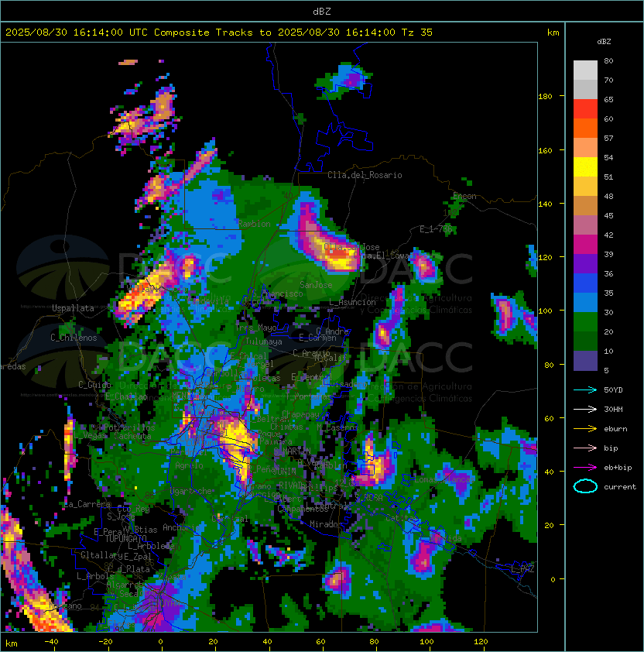
Task: Click the 'Potrerillos' map label
Action: click(x=129, y=427)
